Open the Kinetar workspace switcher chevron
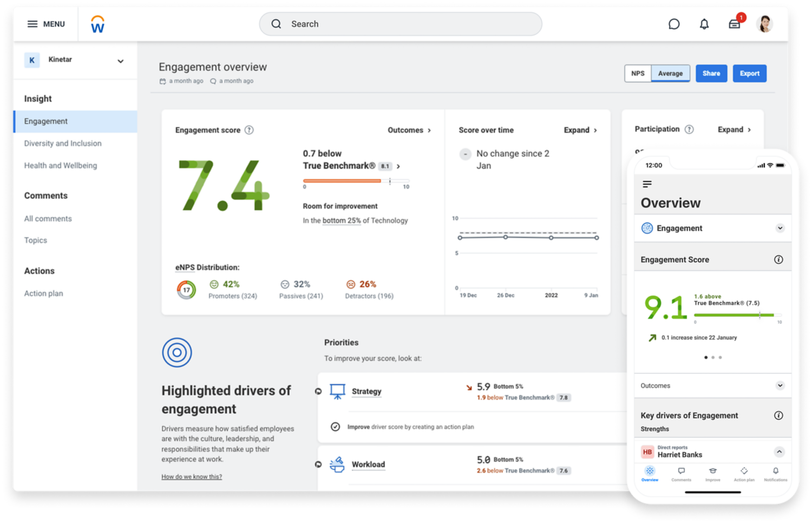The width and height of the screenshot is (812, 524). click(120, 61)
